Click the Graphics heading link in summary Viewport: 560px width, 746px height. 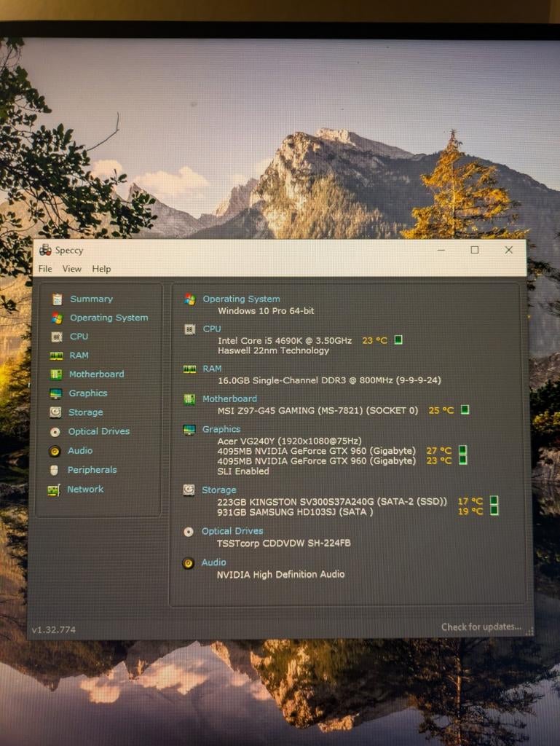[221, 429]
